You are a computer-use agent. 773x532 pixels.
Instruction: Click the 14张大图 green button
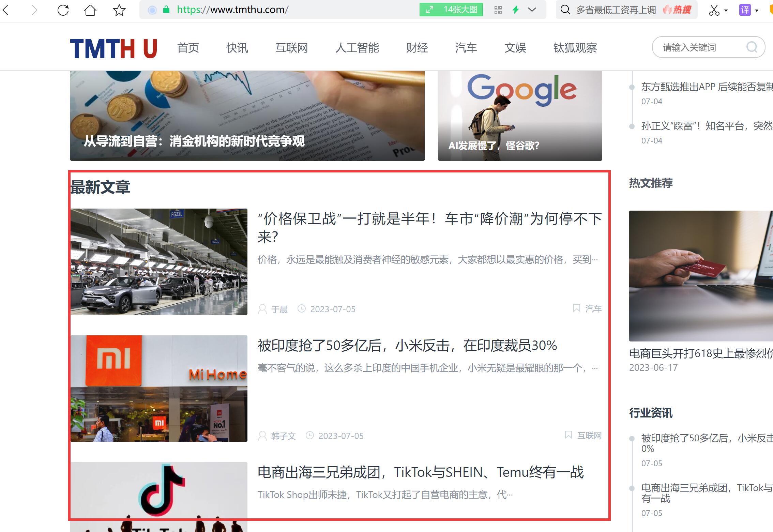click(x=451, y=10)
